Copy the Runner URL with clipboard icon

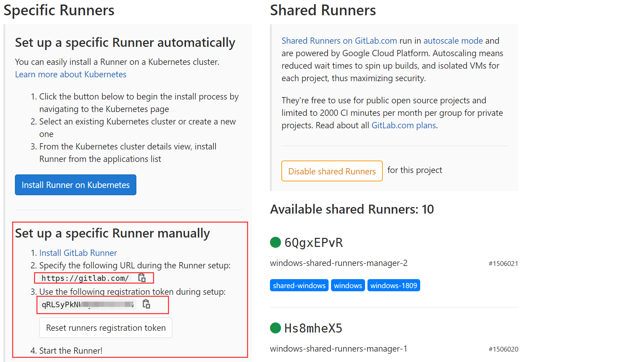click(142, 278)
